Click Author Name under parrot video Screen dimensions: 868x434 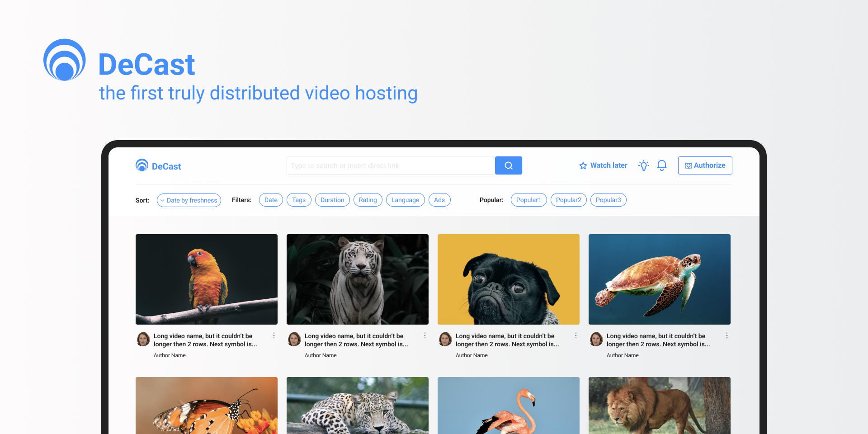170,355
